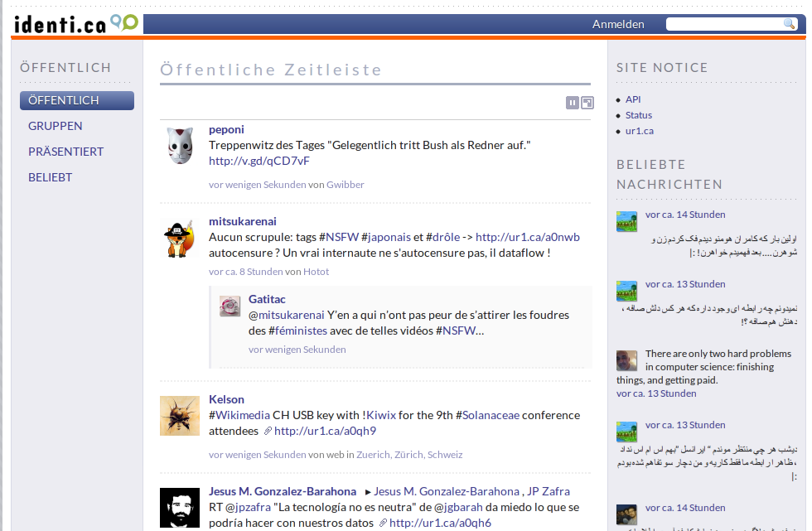The image size is (812, 531).
Task: Click the search magnifier icon
Action: [x=789, y=24]
